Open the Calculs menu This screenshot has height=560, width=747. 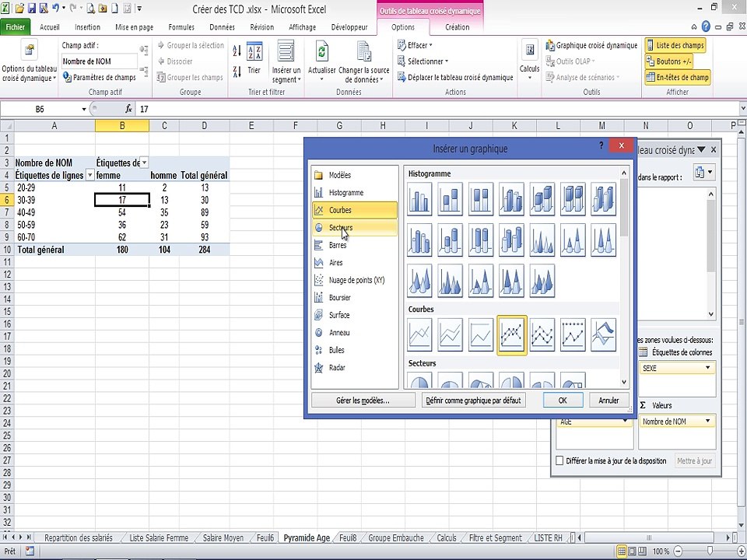[x=529, y=62]
